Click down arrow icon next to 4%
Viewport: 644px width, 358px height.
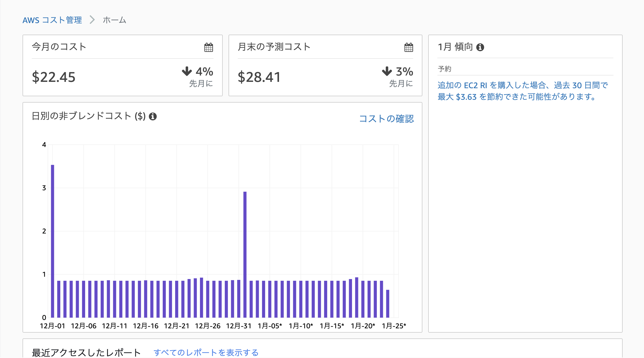tap(187, 71)
